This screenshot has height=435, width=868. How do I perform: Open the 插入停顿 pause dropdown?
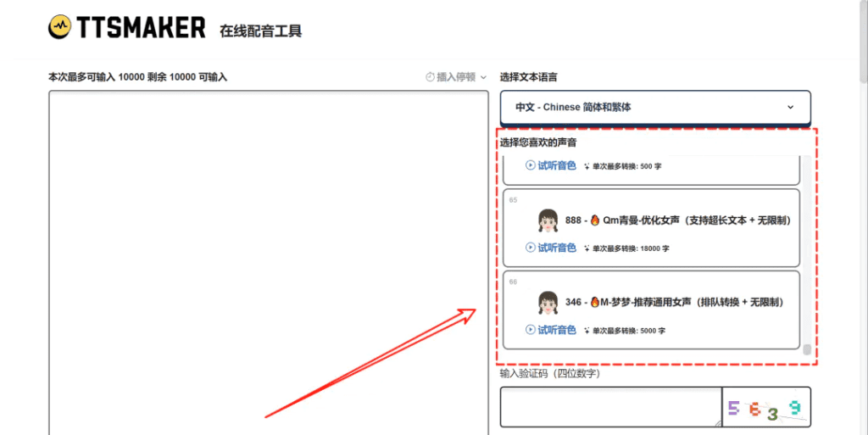(x=456, y=77)
